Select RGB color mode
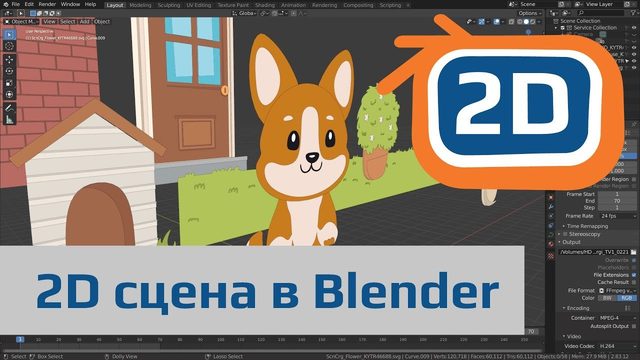Screen dimensions: 640x360 click(x=627, y=298)
